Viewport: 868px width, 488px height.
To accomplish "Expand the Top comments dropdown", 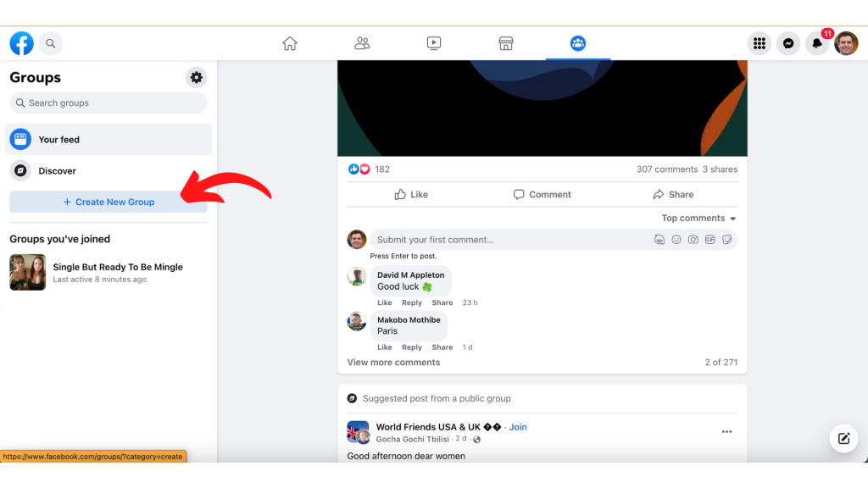I will click(699, 218).
